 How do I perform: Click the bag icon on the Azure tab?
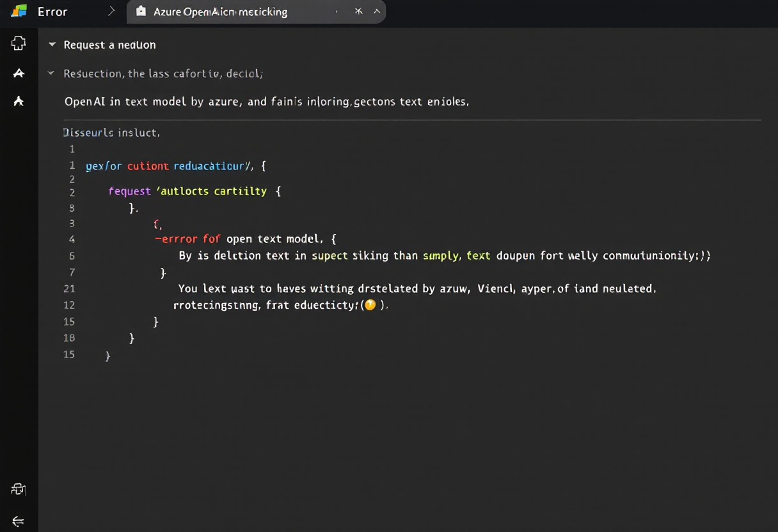click(x=141, y=12)
